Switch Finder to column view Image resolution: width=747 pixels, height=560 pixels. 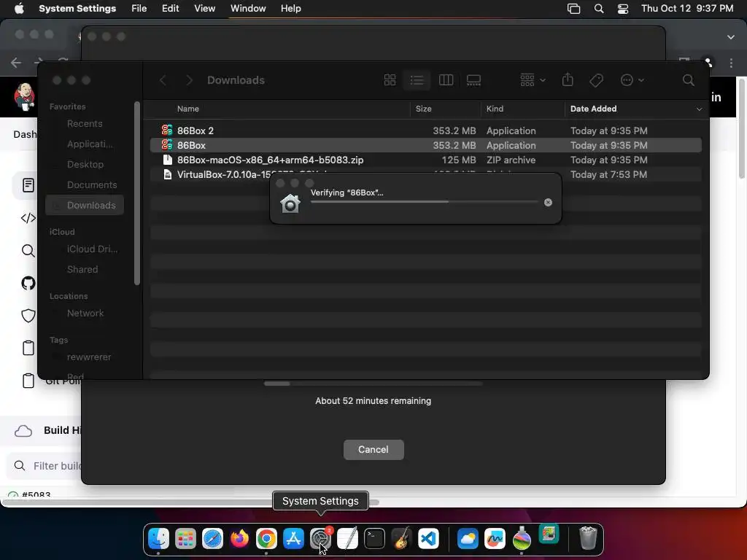coord(446,80)
